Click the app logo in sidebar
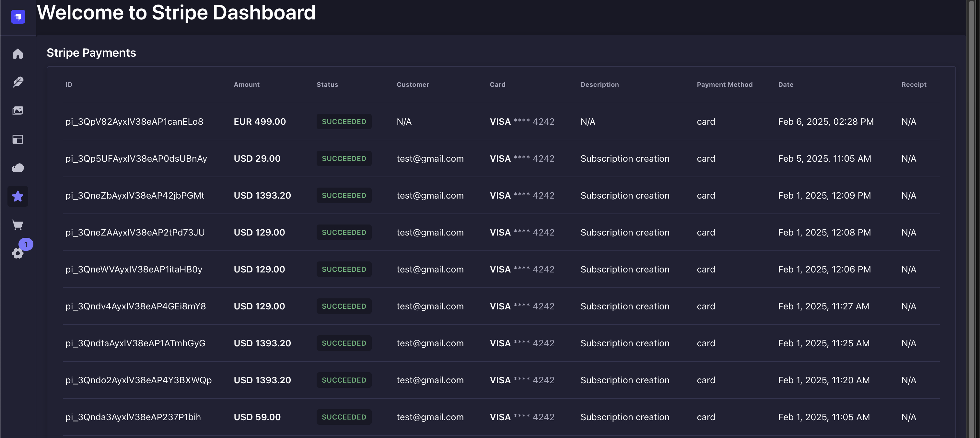 18,17
